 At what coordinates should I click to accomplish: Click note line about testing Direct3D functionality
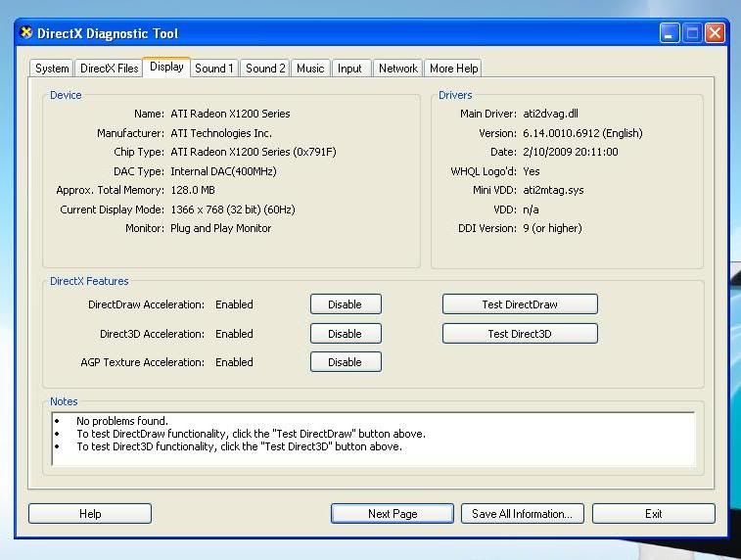pyautogui.click(x=239, y=446)
